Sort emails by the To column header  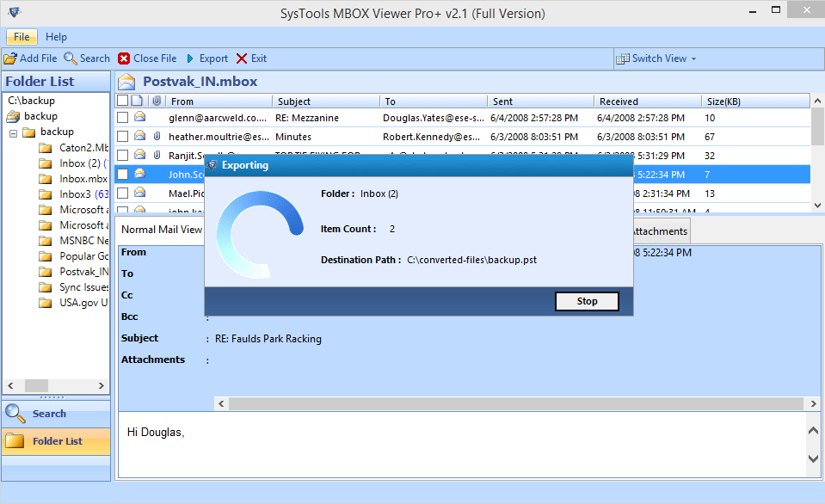433,101
